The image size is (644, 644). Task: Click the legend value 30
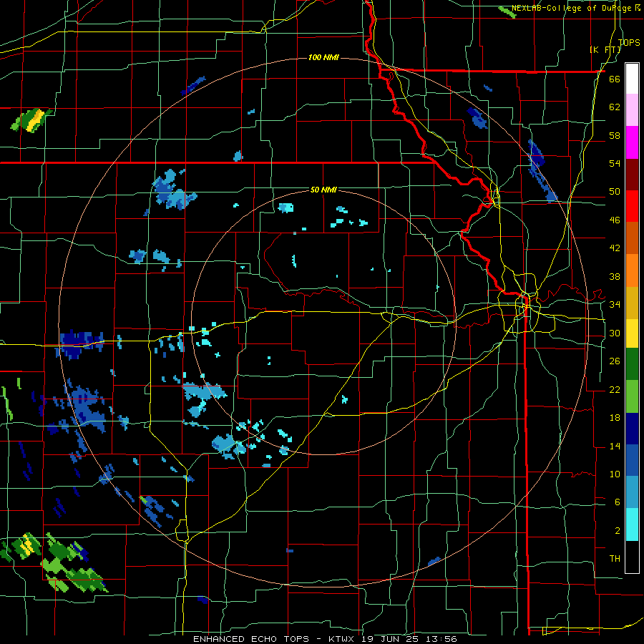(615, 333)
